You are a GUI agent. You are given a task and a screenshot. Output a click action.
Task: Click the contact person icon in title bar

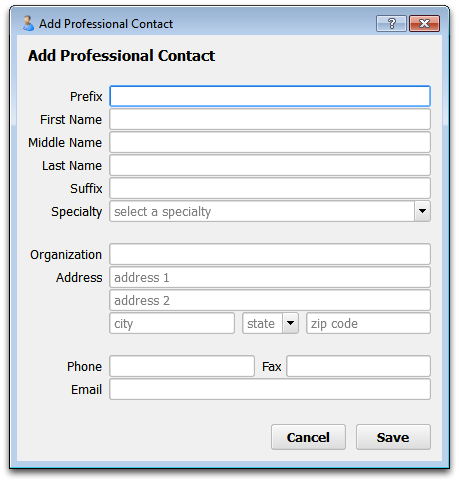[28, 24]
